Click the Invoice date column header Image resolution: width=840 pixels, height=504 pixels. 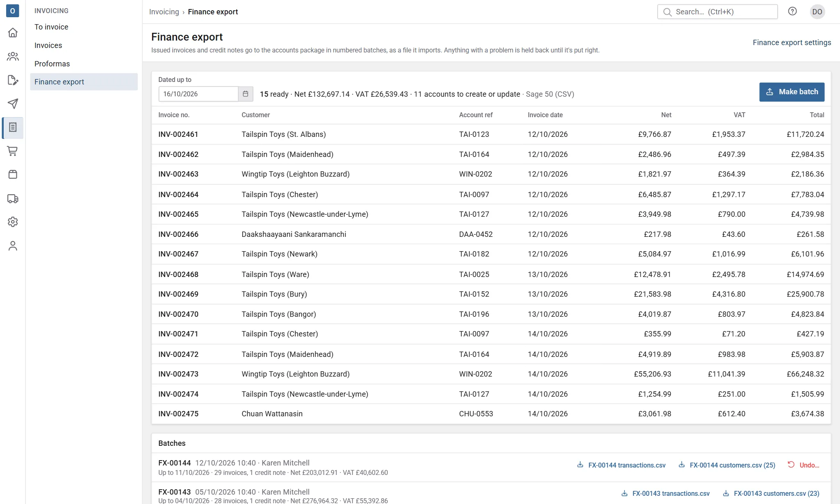(x=545, y=115)
